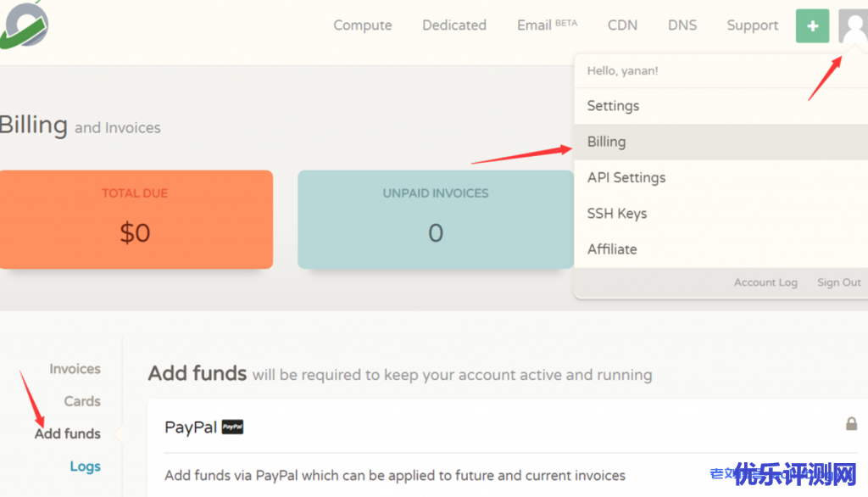Open the Compute navigation item
868x497 pixels.
(x=362, y=25)
